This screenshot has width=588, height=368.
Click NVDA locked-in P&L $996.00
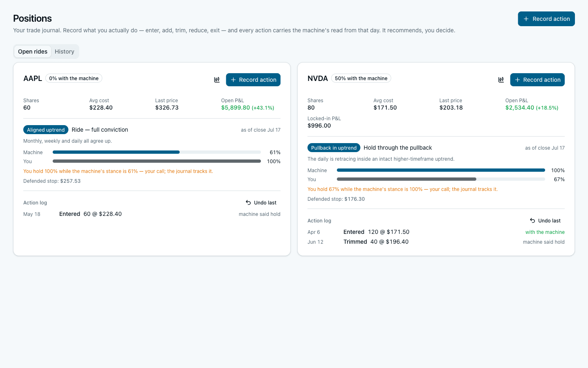click(319, 126)
